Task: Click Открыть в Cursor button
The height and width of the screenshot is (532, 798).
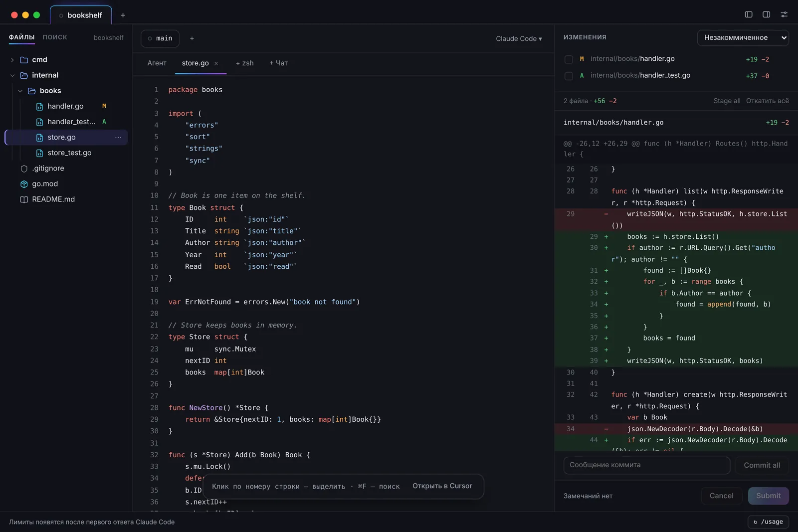Action: click(442, 486)
